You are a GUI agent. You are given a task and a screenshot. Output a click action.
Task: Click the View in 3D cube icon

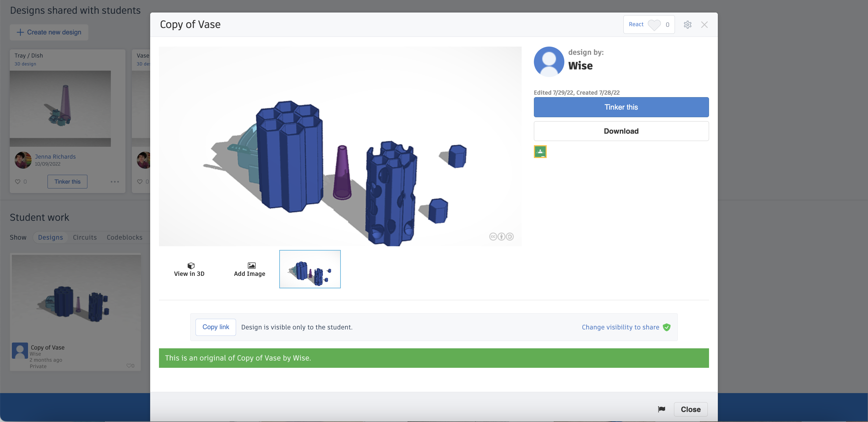click(x=191, y=266)
